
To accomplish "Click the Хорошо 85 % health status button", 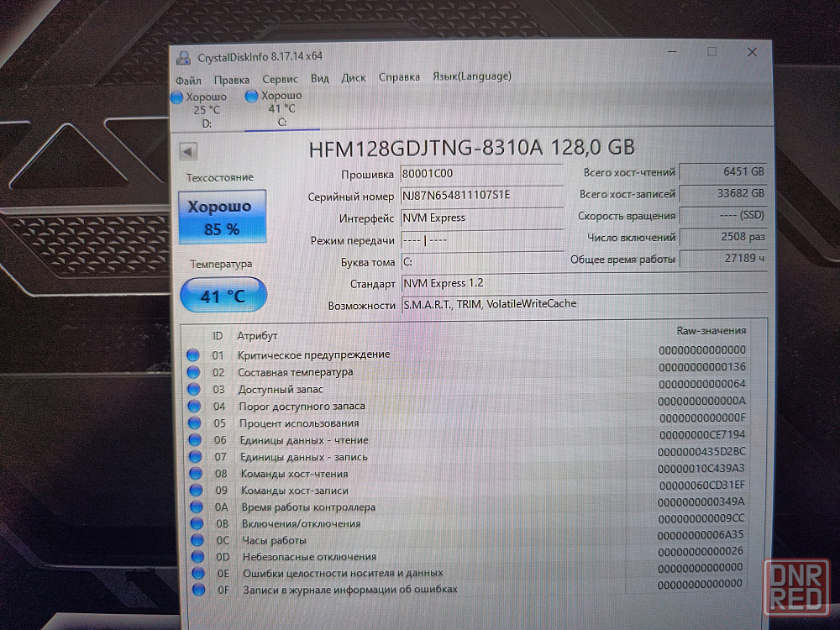I will 223,217.
